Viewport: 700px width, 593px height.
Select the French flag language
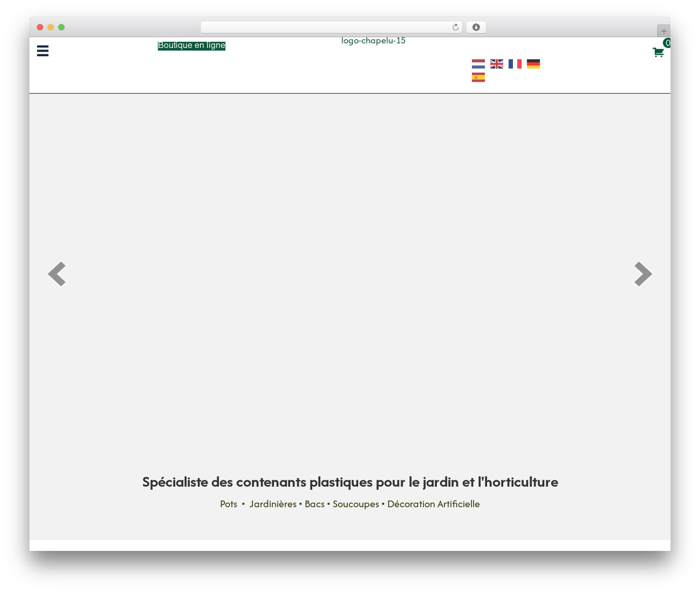515,64
